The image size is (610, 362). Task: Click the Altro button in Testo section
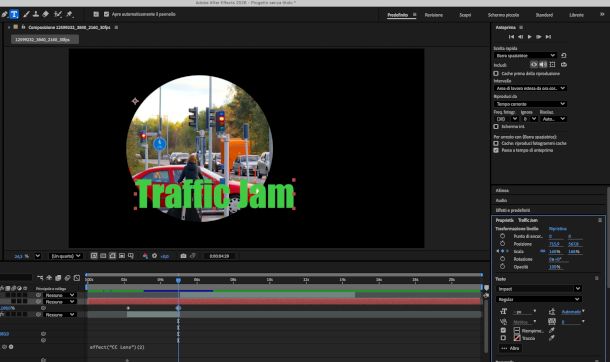point(510,348)
